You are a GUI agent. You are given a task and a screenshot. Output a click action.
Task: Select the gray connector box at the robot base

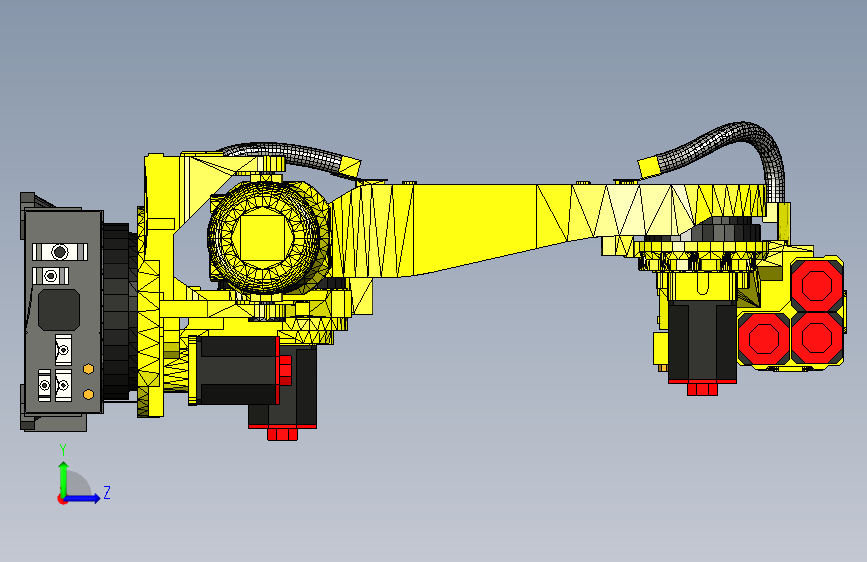(62, 311)
